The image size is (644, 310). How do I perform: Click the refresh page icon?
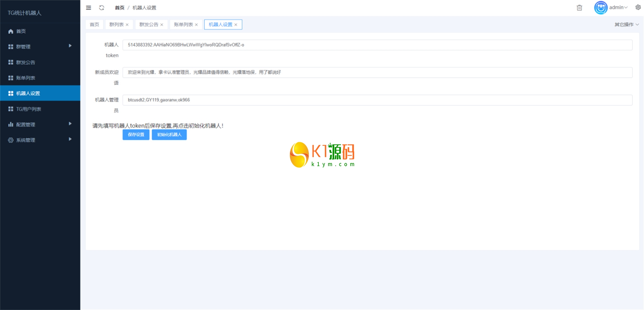[102, 8]
